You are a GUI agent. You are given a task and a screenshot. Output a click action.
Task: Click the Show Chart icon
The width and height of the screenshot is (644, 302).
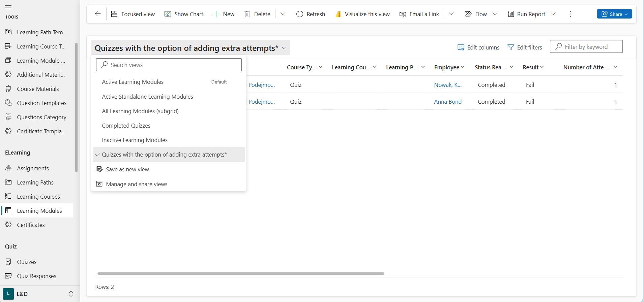point(168,14)
